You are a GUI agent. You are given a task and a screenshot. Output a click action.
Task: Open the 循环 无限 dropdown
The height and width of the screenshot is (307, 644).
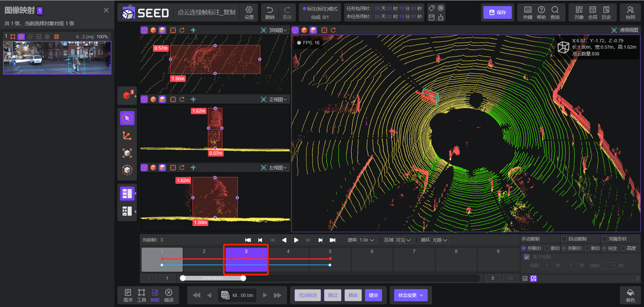click(439, 240)
